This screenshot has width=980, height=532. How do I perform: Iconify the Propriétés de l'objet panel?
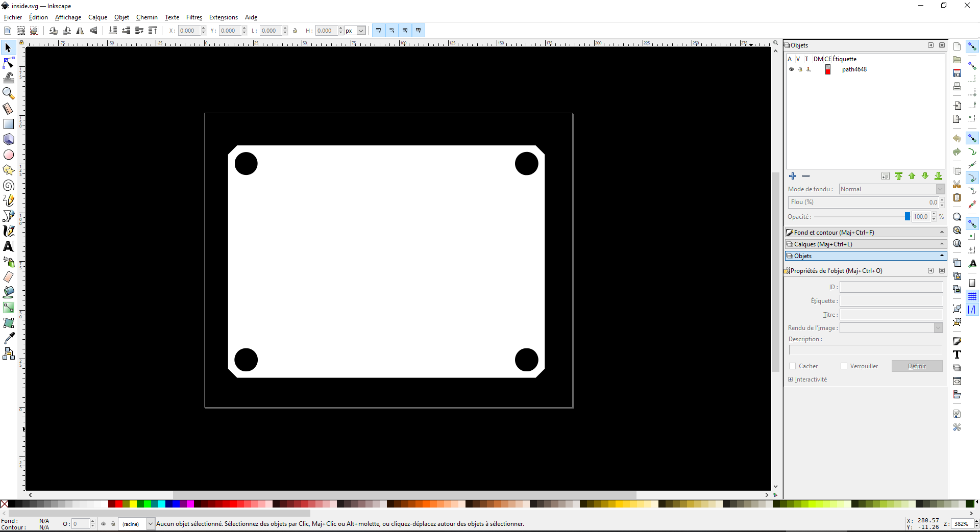930,271
